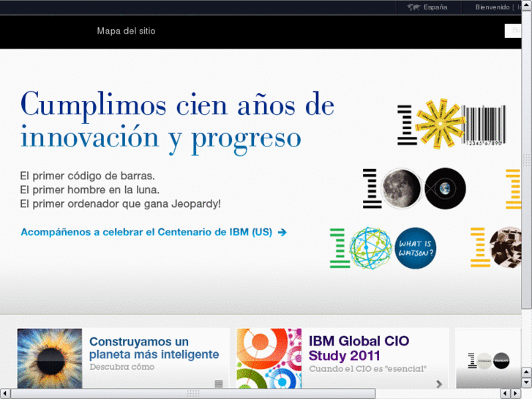Click the text El primer hombre en la luna

pos(89,190)
